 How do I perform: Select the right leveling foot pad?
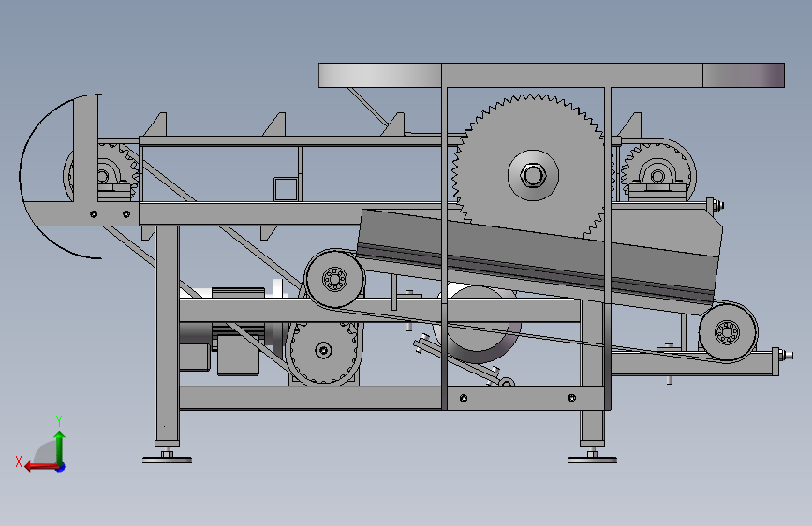pos(593,460)
